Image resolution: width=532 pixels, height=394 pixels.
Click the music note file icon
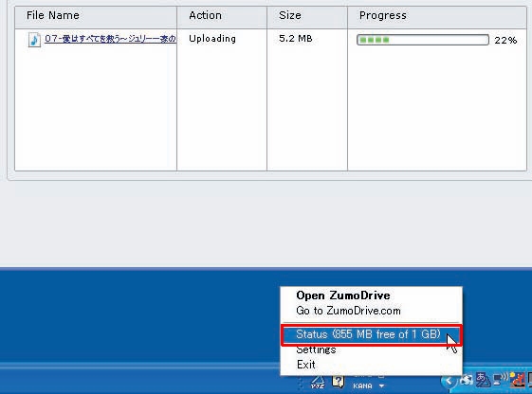point(34,40)
